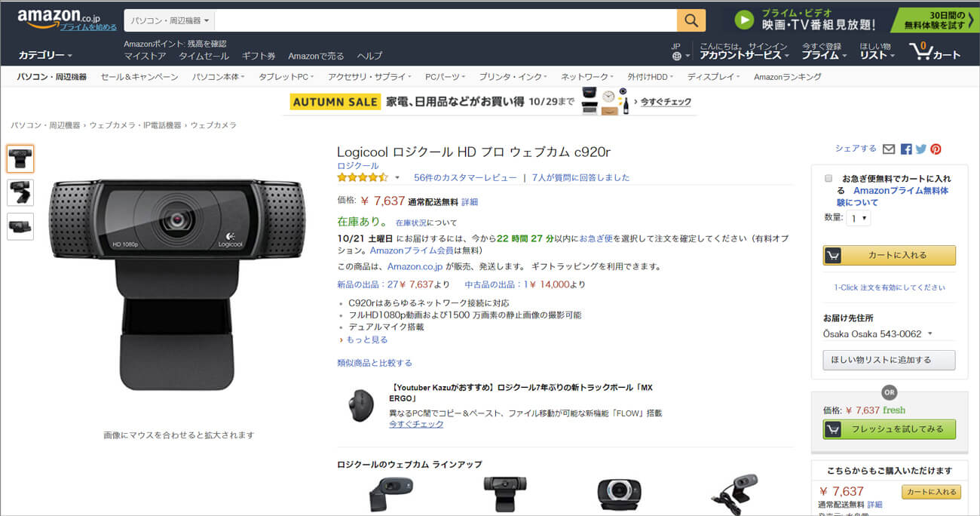This screenshot has width=980, height=516.
Task: Open first webcam in lineup row
Action: [x=390, y=494]
